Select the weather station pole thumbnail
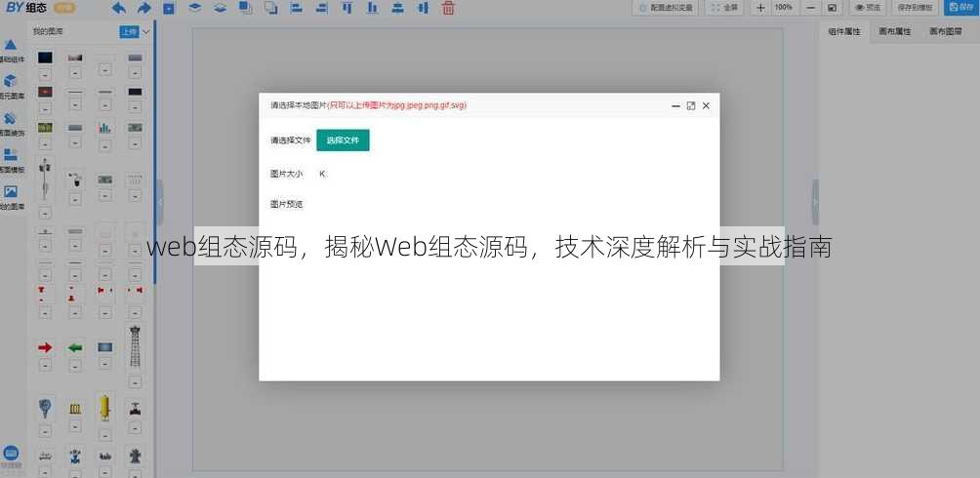The width and height of the screenshot is (980, 478). click(45, 179)
